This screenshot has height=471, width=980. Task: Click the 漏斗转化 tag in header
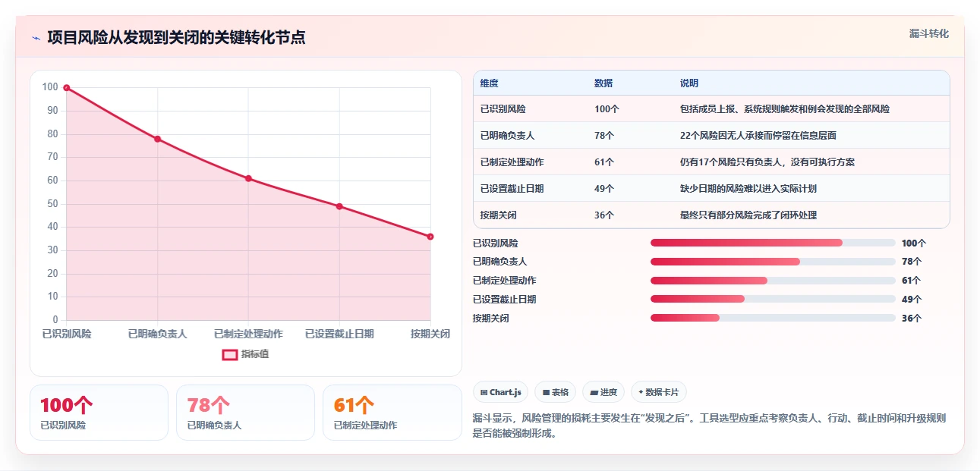coord(928,34)
